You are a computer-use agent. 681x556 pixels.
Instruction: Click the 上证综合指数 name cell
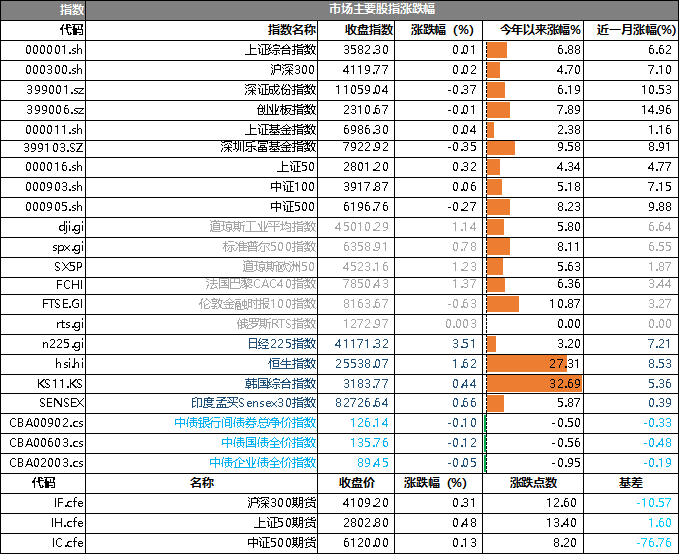click(x=202, y=50)
